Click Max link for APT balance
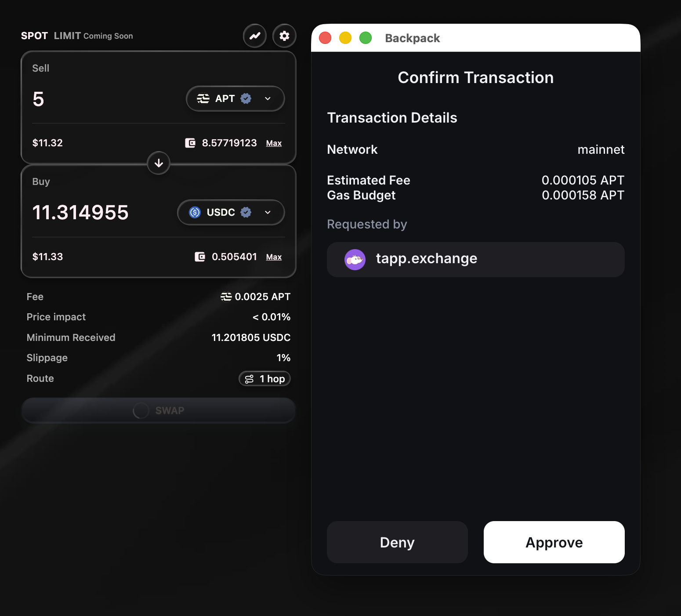 point(274,143)
